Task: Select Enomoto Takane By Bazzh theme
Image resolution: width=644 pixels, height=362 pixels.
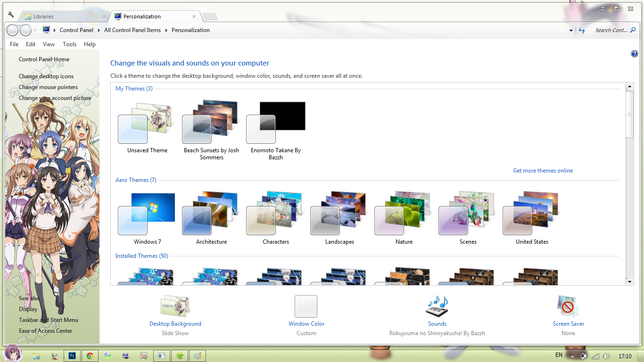Action: pos(275,130)
